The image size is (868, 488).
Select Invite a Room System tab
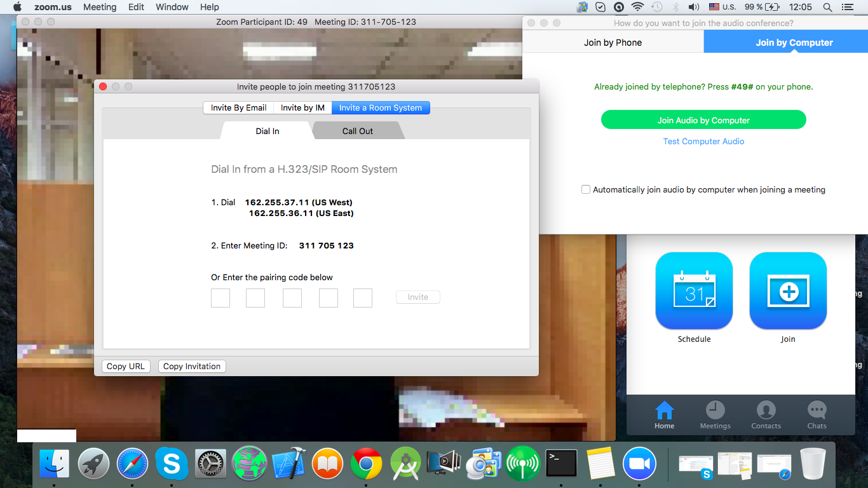coord(381,108)
